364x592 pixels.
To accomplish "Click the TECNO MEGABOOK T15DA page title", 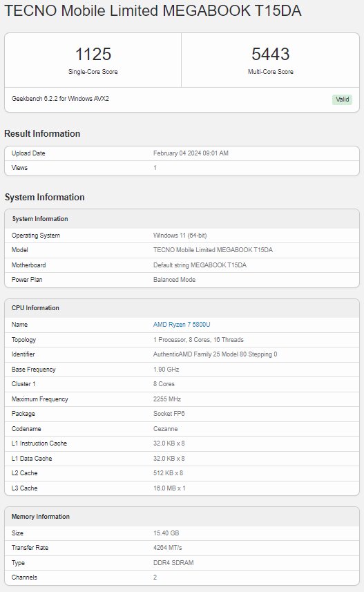I will [x=153, y=10].
